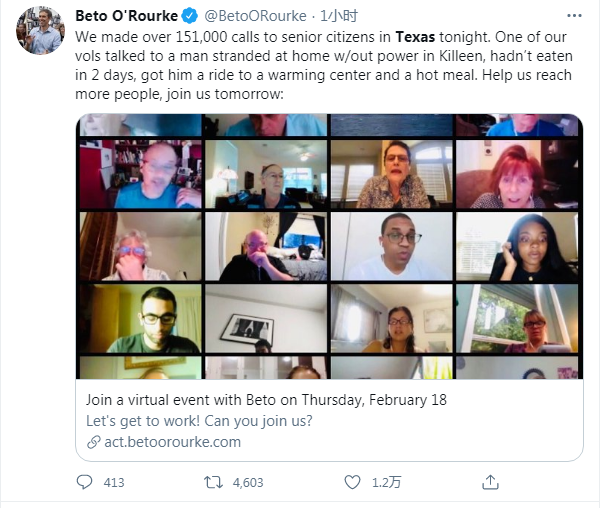Click the @BetoORourke handle
This screenshot has height=508, width=611.
click(x=252, y=16)
